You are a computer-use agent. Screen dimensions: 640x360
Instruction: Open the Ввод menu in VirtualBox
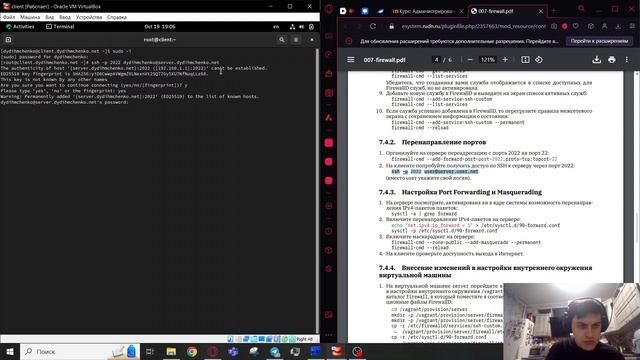pyautogui.click(x=65, y=17)
